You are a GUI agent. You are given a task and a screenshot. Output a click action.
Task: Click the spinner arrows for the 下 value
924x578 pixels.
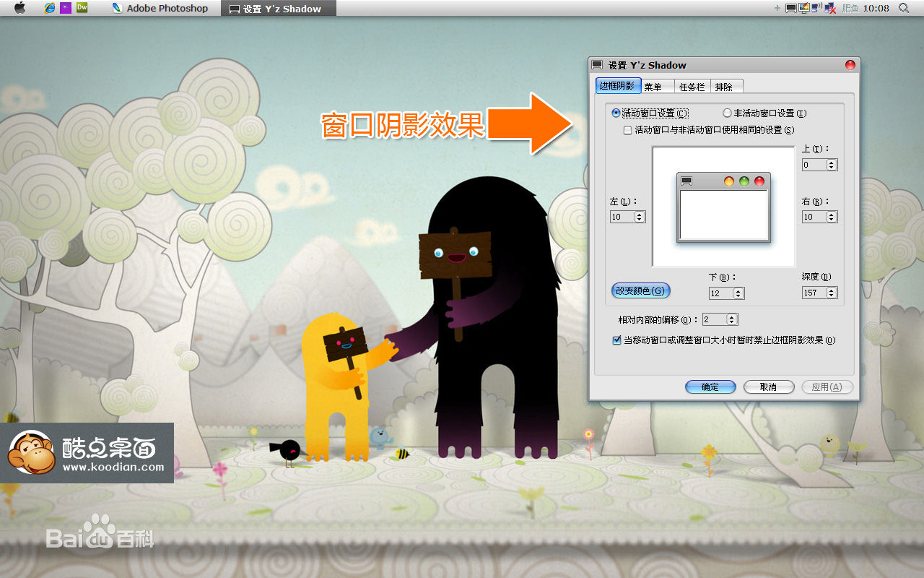pyautogui.click(x=738, y=293)
